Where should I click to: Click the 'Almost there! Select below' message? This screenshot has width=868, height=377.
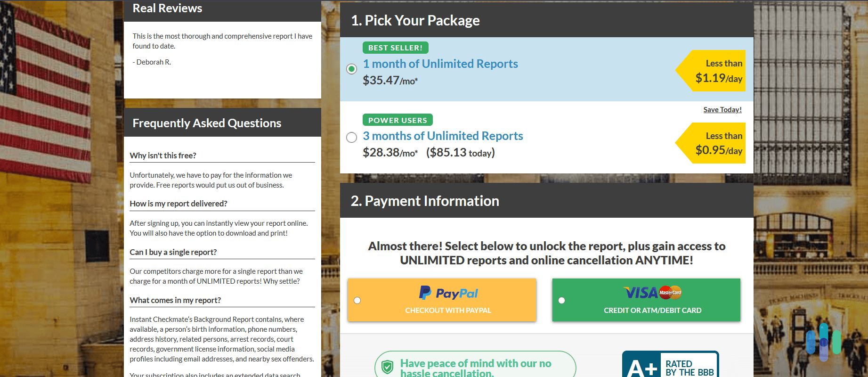point(546,253)
